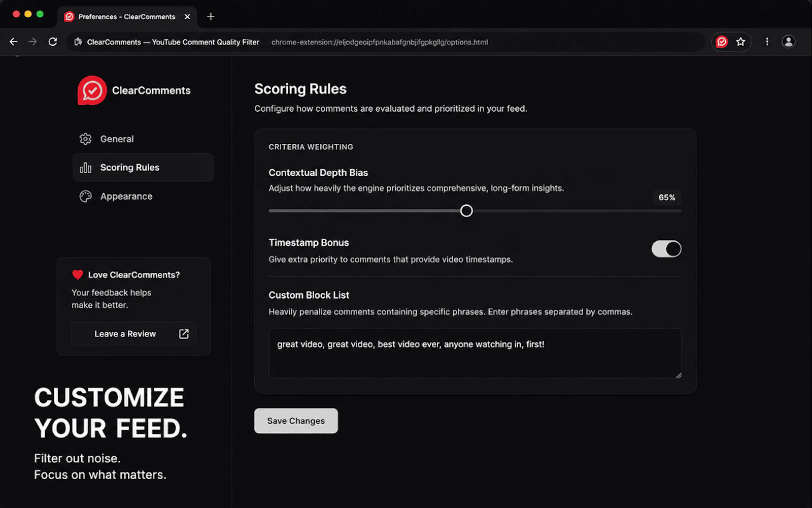Open the browser profile avatar

788,42
